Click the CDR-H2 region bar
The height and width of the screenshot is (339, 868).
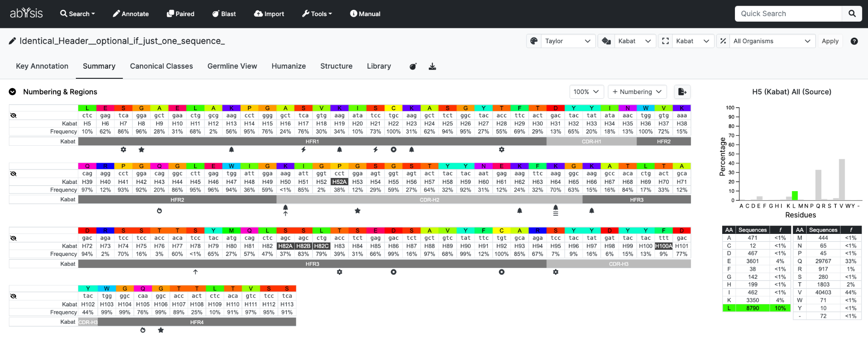pos(429,200)
